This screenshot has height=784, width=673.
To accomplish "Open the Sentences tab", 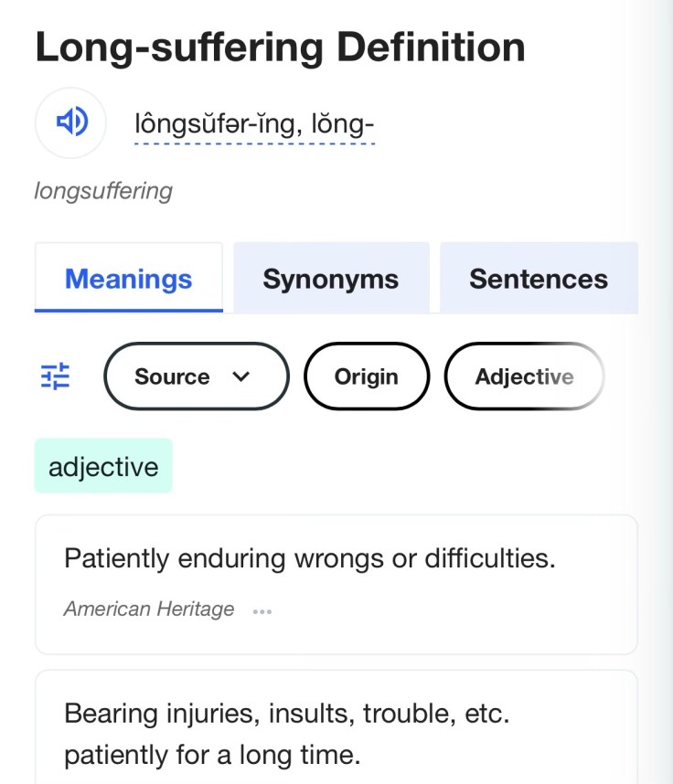I will (539, 279).
